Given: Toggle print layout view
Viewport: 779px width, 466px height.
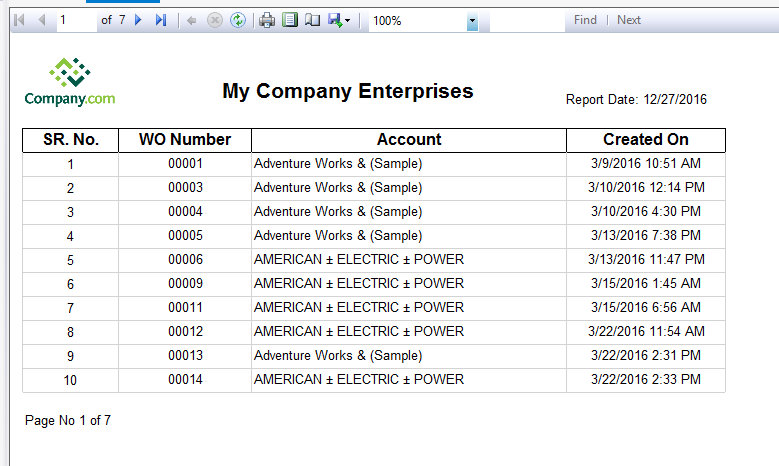Looking at the screenshot, I should (290, 20).
